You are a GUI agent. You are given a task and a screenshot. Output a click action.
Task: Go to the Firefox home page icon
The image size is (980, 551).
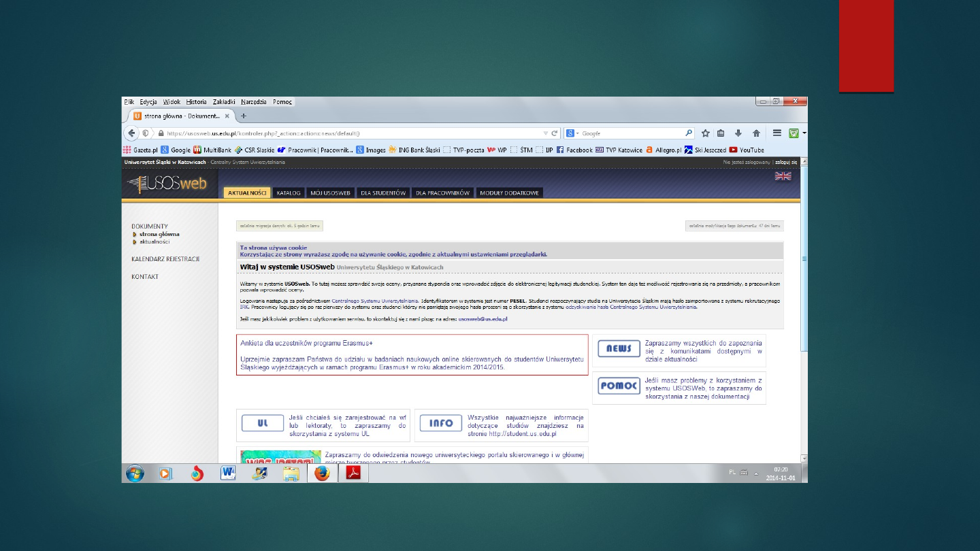(755, 133)
